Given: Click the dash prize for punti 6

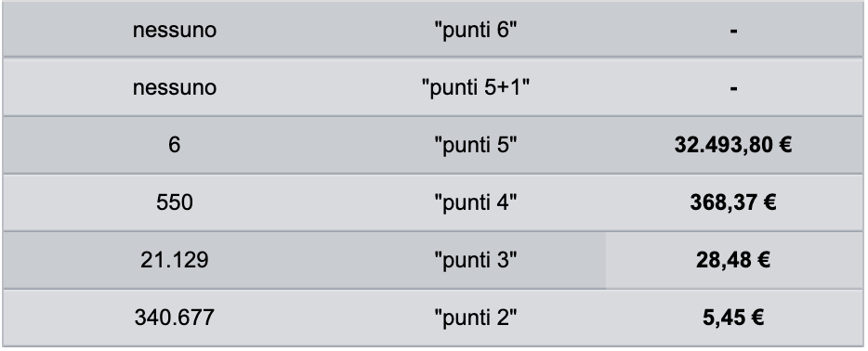Looking at the screenshot, I should [x=733, y=32].
